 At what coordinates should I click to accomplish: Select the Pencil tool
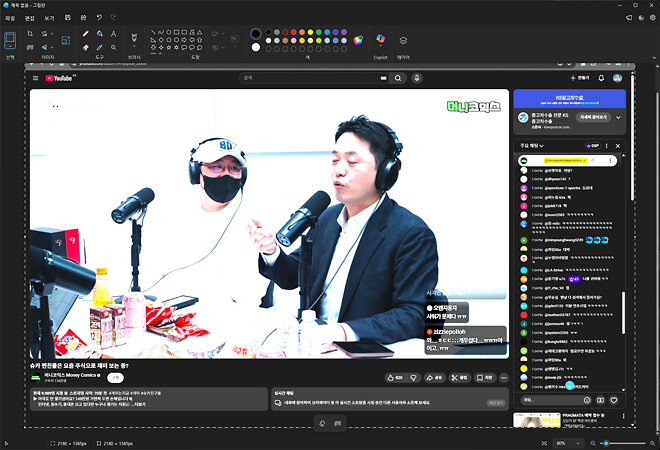pyautogui.click(x=86, y=33)
